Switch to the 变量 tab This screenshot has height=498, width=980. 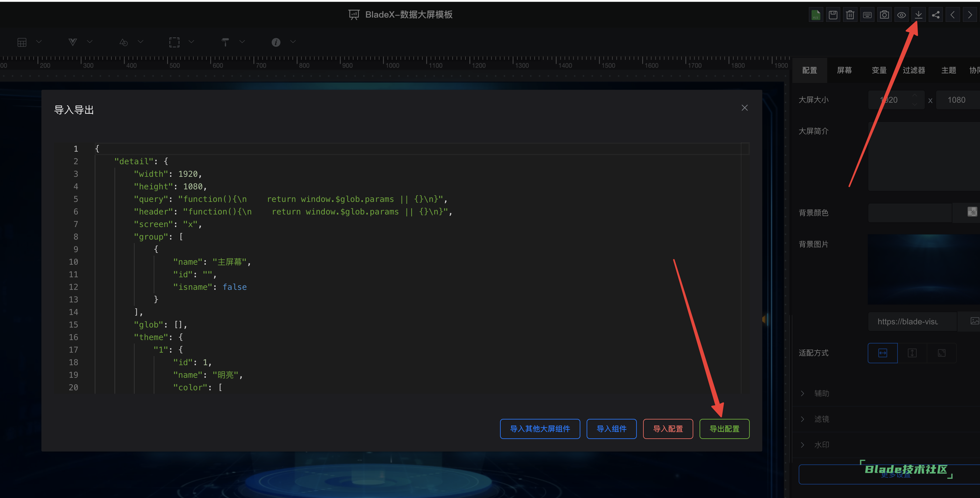point(879,70)
